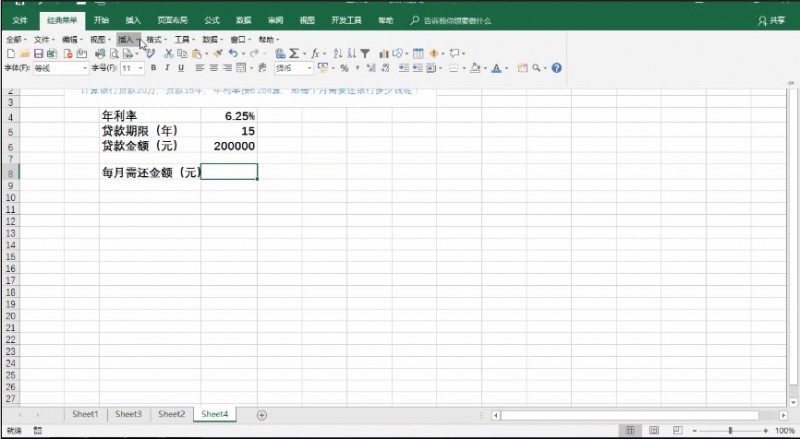Open the 公式 ribbon tab

click(212, 20)
